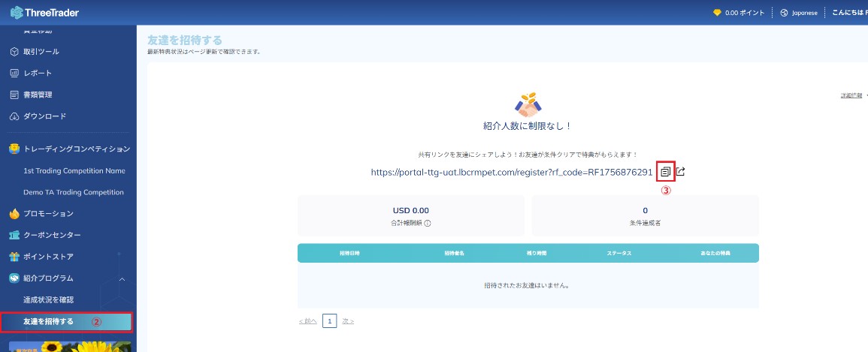Open the 達成状況を確認 submenu item
The height and width of the screenshot is (352, 868).
tap(48, 300)
